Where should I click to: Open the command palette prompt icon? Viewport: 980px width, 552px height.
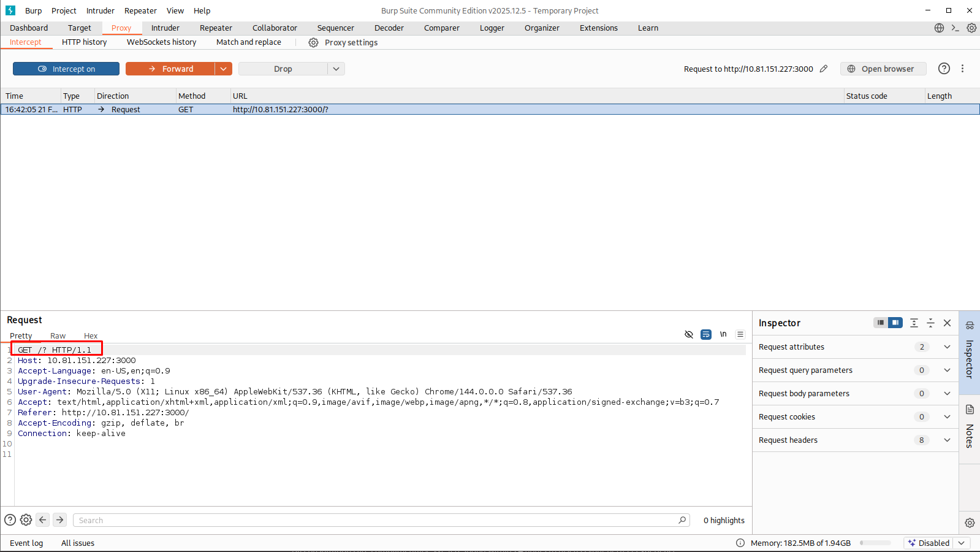pos(955,28)
